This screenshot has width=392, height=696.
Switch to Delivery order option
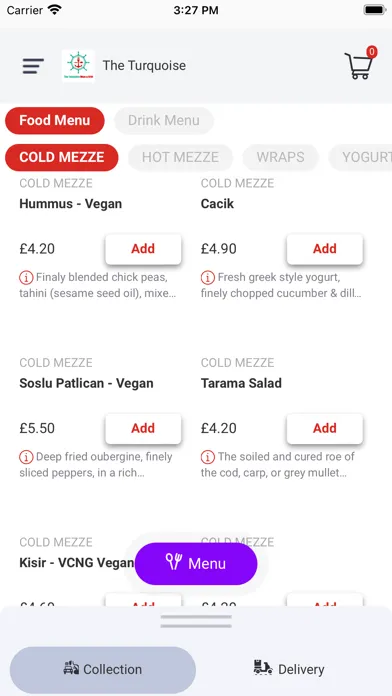pos(289,669)
